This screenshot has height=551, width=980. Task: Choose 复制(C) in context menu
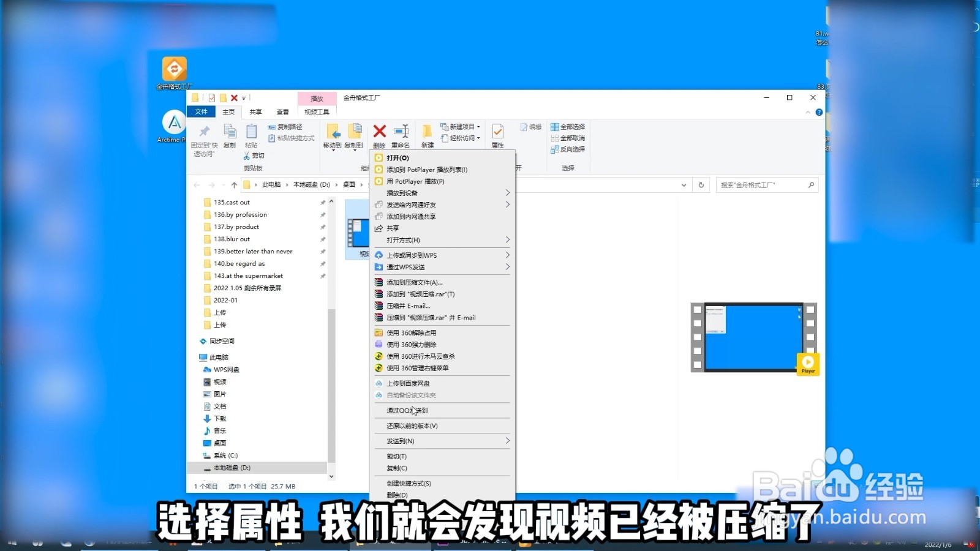pyautogui.click(x=442, y=468)
